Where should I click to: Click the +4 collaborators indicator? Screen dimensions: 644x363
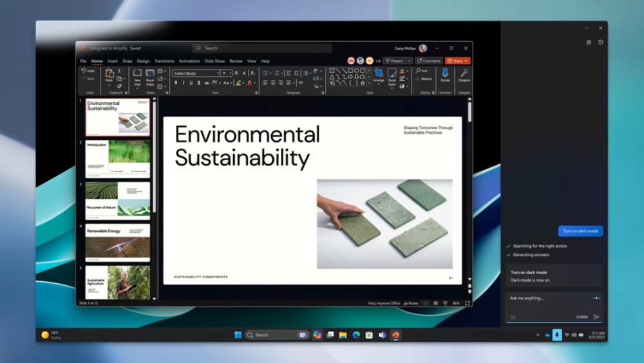pyautogui.click(x=378, y=60)
